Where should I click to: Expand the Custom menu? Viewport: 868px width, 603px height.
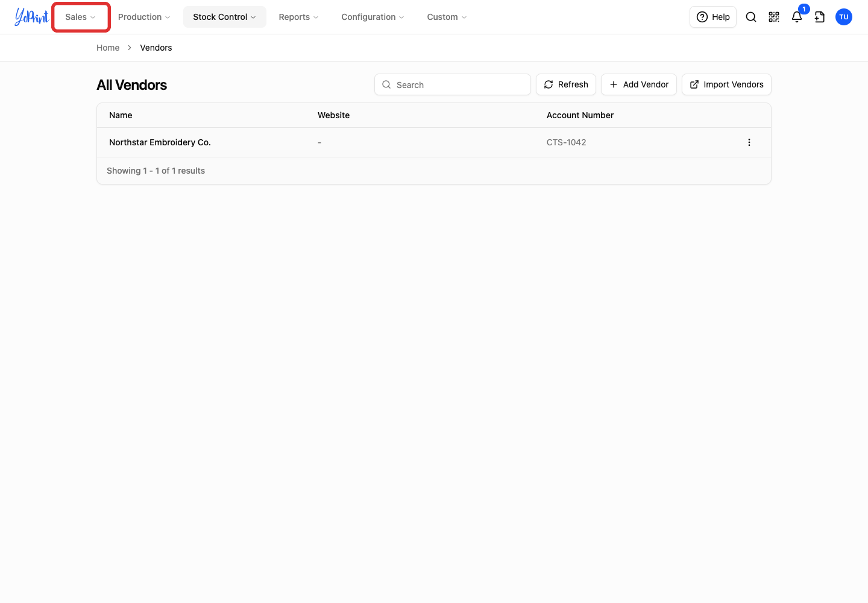coord(447,17)
